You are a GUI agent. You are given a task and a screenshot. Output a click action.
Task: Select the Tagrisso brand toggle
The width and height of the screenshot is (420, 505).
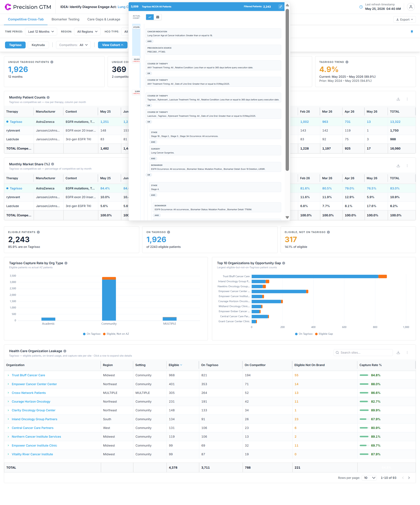[15, 45]
